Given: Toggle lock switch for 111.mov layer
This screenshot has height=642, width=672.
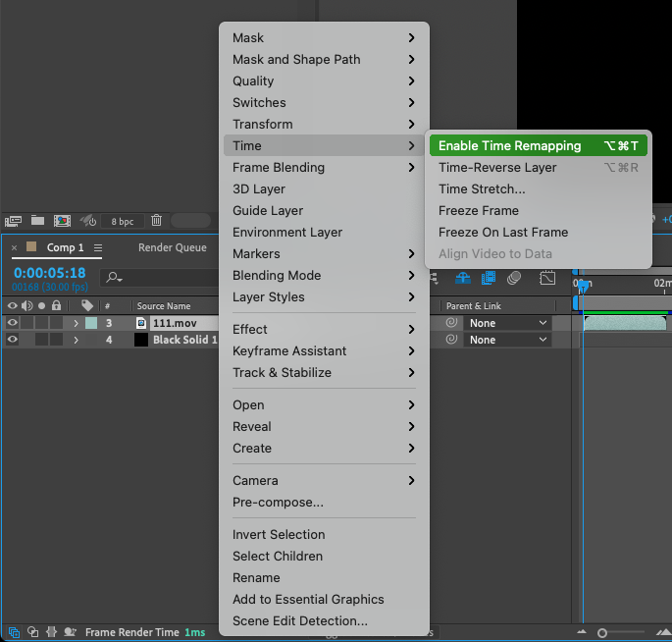Looking at the screenshot, I should (56, 323).
